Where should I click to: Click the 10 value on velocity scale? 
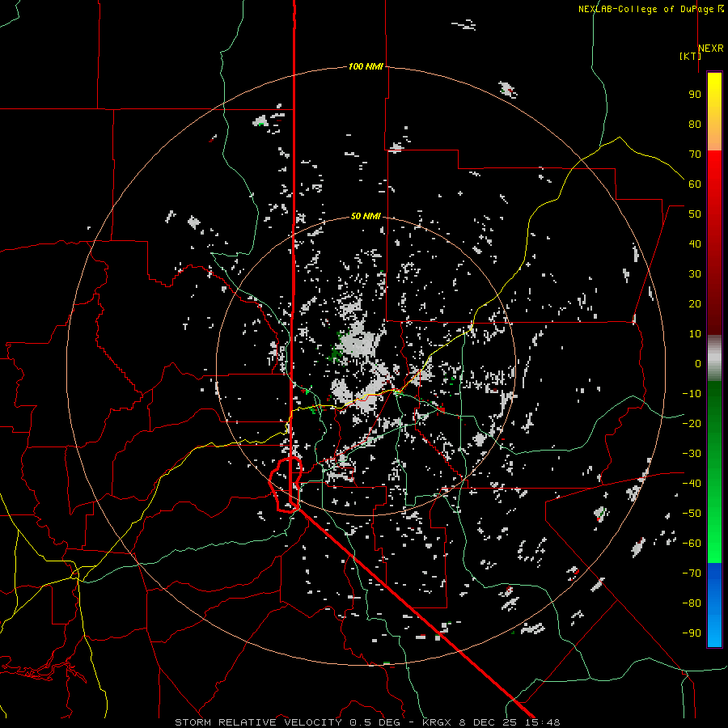click(695, 334)
